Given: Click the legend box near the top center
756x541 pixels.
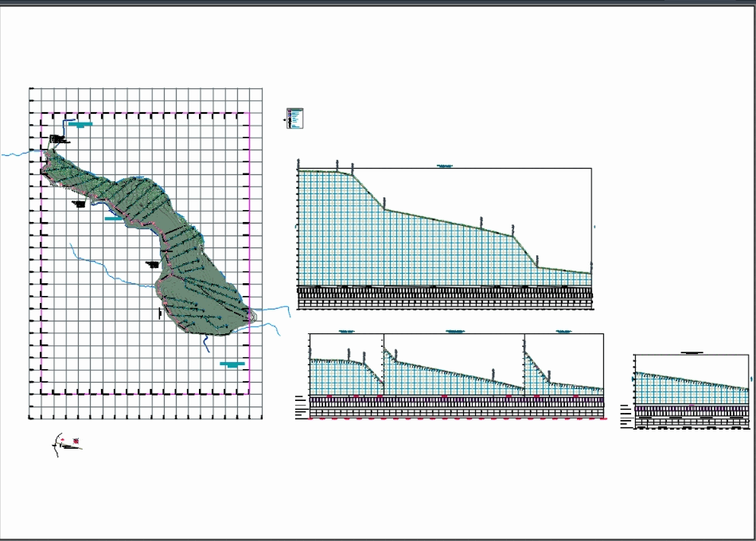Looking at the screenshot, I should pyautogui.click(x=294, y=118).
